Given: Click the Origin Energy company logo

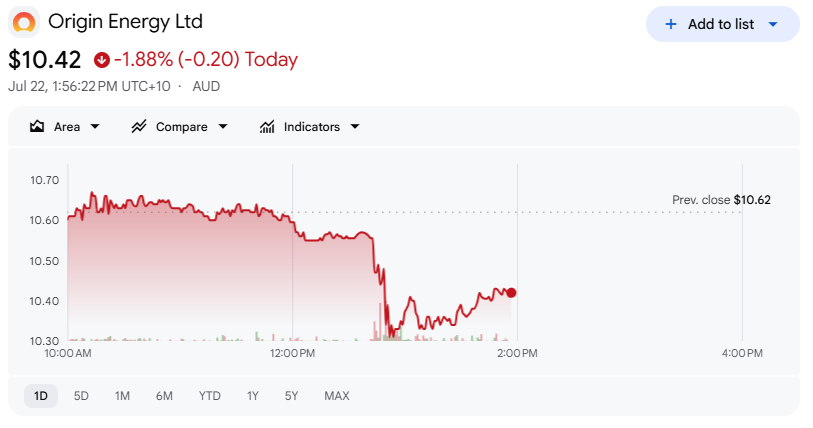Looking at the screenshot, I should click(x=24, y=22).
